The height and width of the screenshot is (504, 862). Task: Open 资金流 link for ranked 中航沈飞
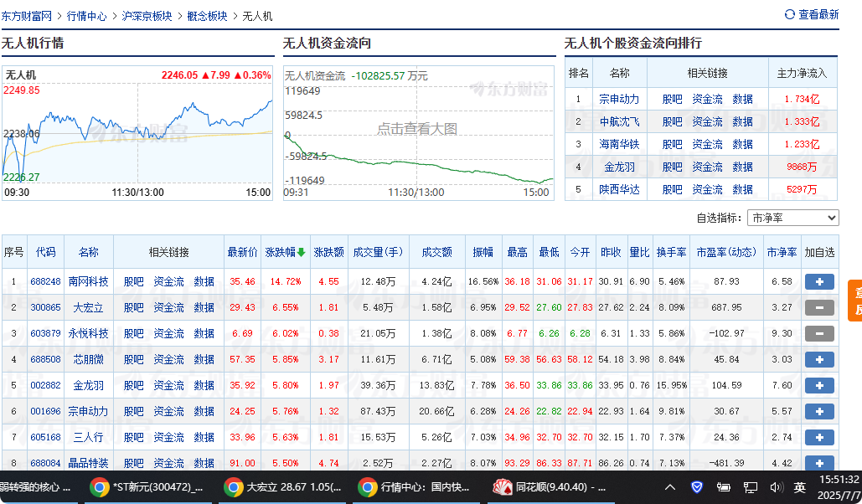point(707,121)
